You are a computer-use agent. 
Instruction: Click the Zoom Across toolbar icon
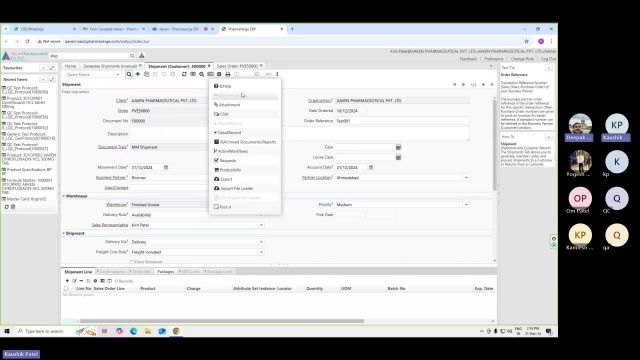point(202,74)
